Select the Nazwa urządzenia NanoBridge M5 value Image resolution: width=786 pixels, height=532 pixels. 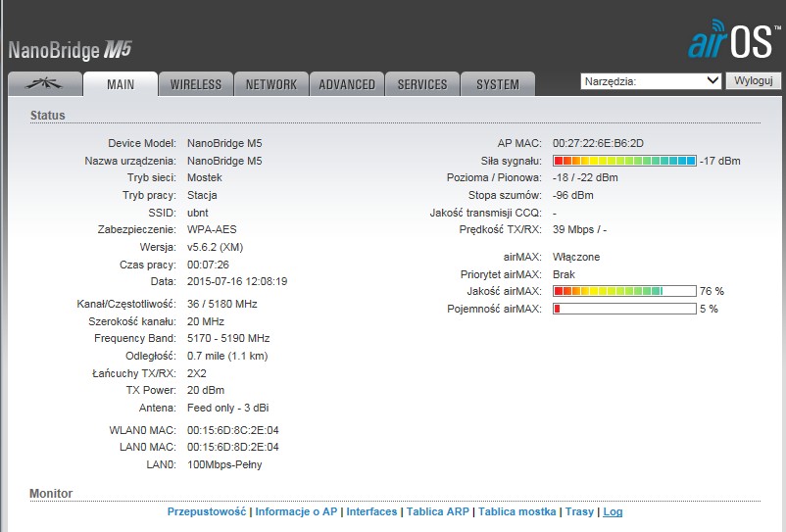224,161
